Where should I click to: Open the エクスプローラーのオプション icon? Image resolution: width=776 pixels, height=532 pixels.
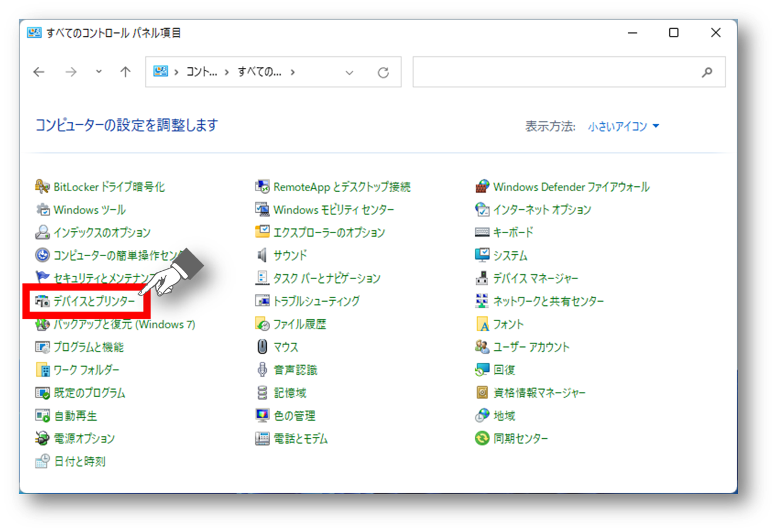262,233
